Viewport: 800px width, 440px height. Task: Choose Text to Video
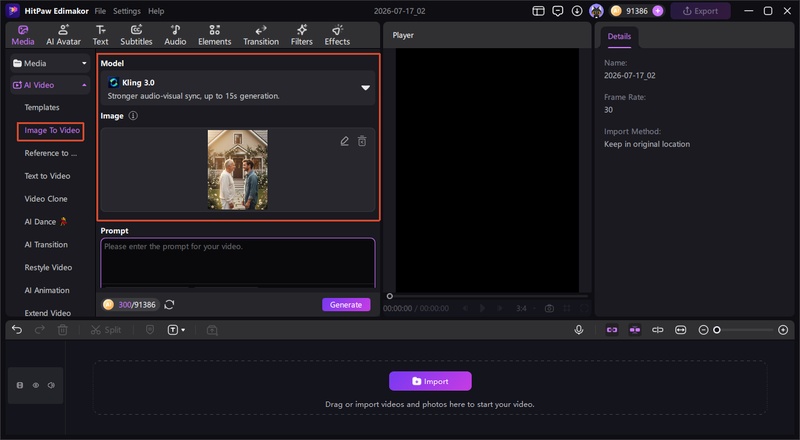coord(47,176)
